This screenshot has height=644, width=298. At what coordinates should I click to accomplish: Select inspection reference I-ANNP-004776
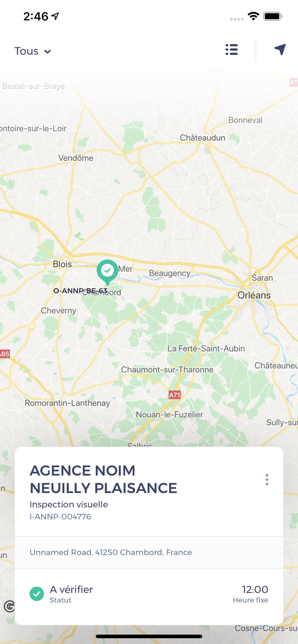point(60,516)
